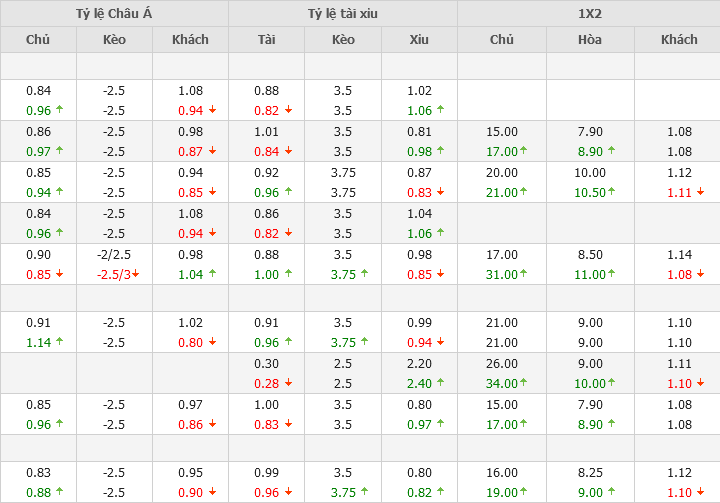Select the 26.00 home odds value
The width and height of the screenshot is (720, 503).
click(502, 364)
